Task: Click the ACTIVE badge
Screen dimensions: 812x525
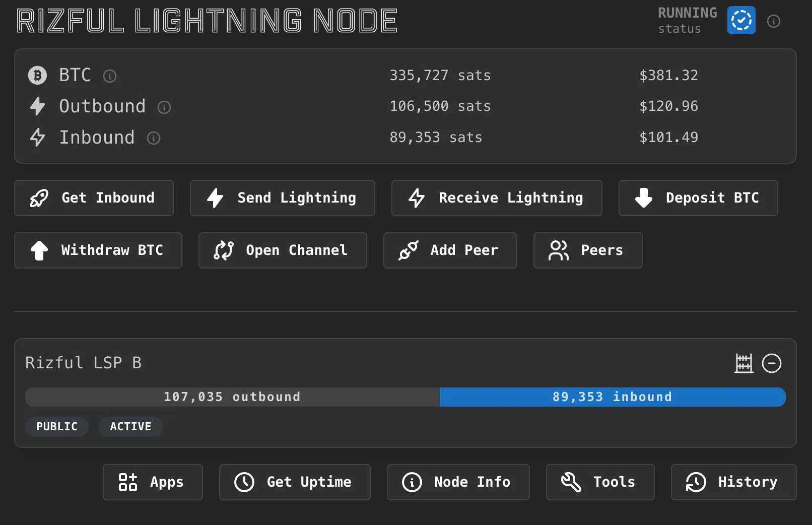Action: tap(130, 427)
